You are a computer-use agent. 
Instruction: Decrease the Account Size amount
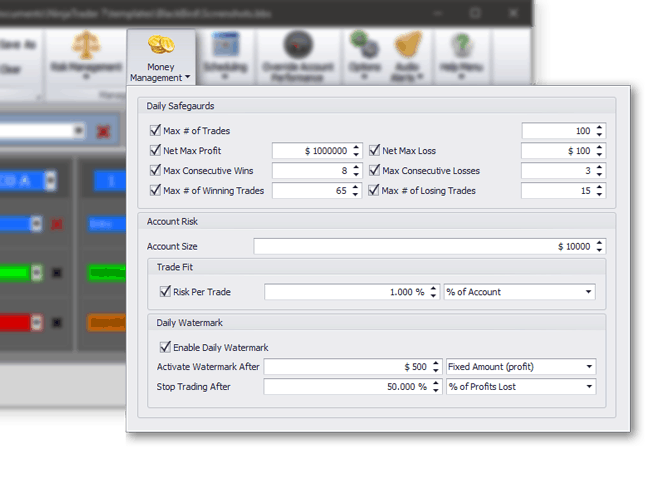pyautogui.click(x=599, y=250)
